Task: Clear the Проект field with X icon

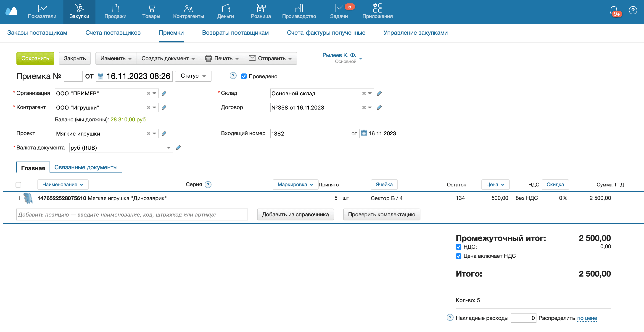Action: tap(148, 134)
